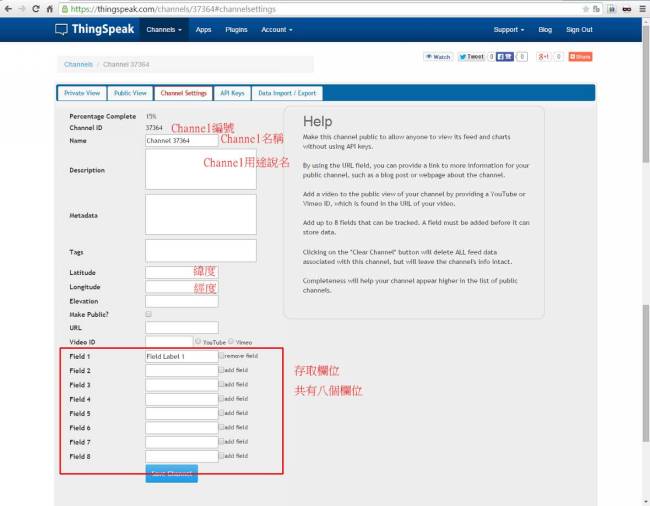Screen dimensions: 650x506
Task: Expand the Channels dropdown in navbar
Action: (x=164, y=30)
